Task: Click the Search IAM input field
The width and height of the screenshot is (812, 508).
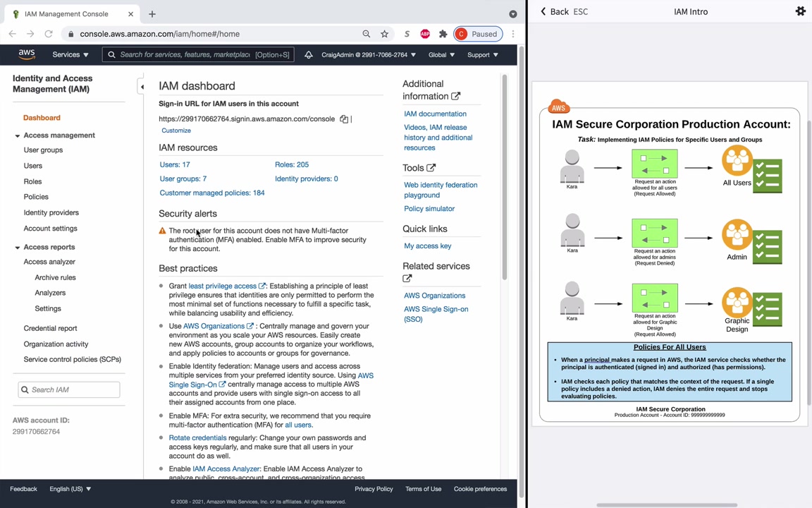Action: [69, 389]
